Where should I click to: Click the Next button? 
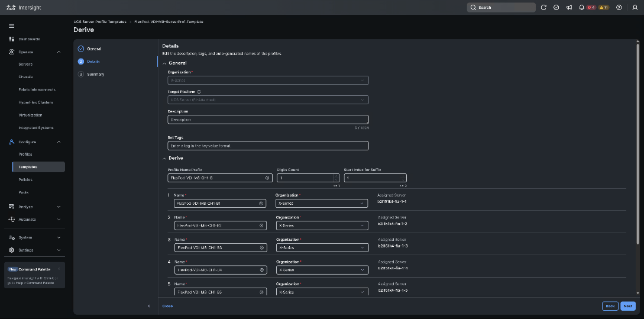click(x=628, y=306)
